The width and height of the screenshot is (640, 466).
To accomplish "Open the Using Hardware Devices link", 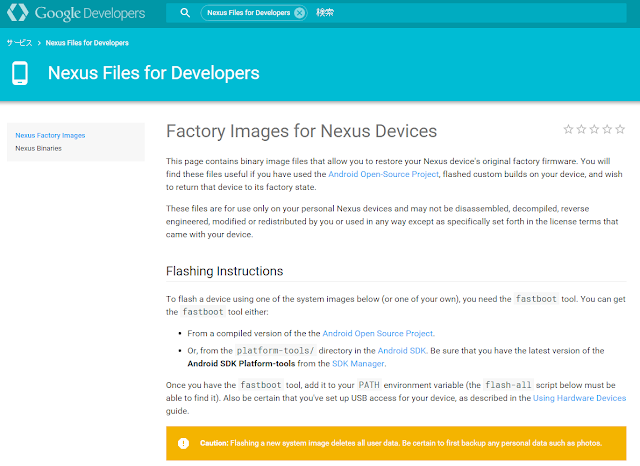I will pyautogui.click(x=580, y=398).
